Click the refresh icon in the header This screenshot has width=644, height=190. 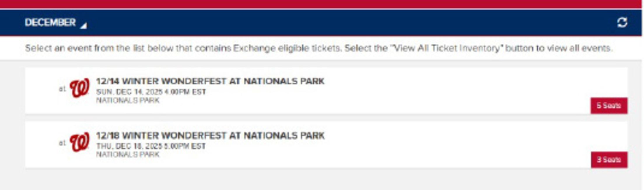[622, 22]
